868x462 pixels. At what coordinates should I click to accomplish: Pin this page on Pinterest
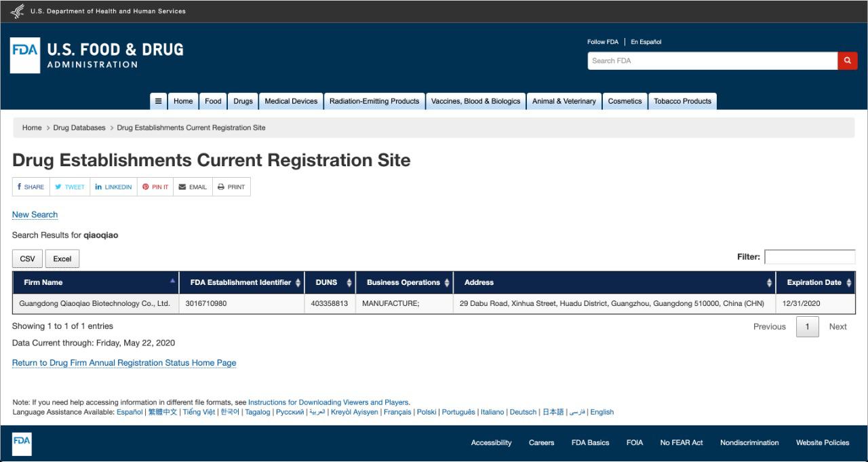click(155, 187)
